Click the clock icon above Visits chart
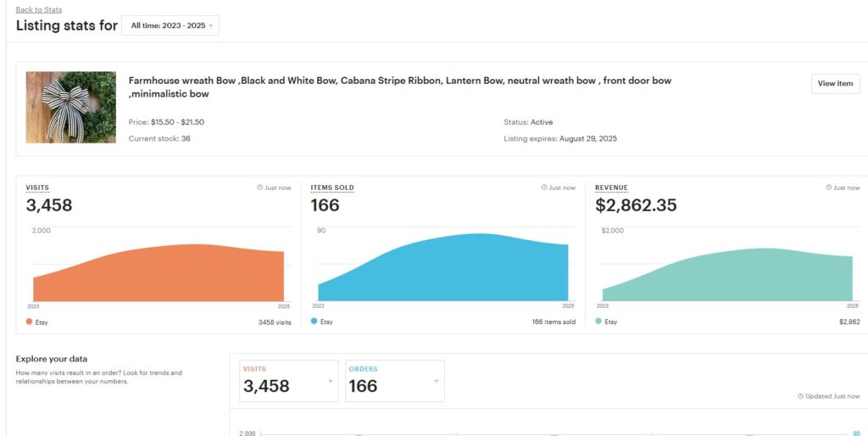Image resolution: width=868 pixels, height=436 pixels. (259, 187)
